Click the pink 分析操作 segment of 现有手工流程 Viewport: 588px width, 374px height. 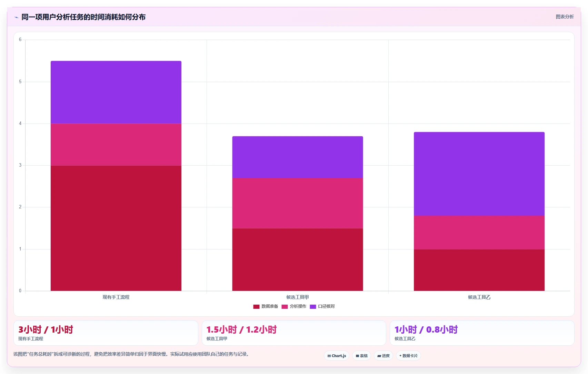pyautogui.click(x=116, y=145)
